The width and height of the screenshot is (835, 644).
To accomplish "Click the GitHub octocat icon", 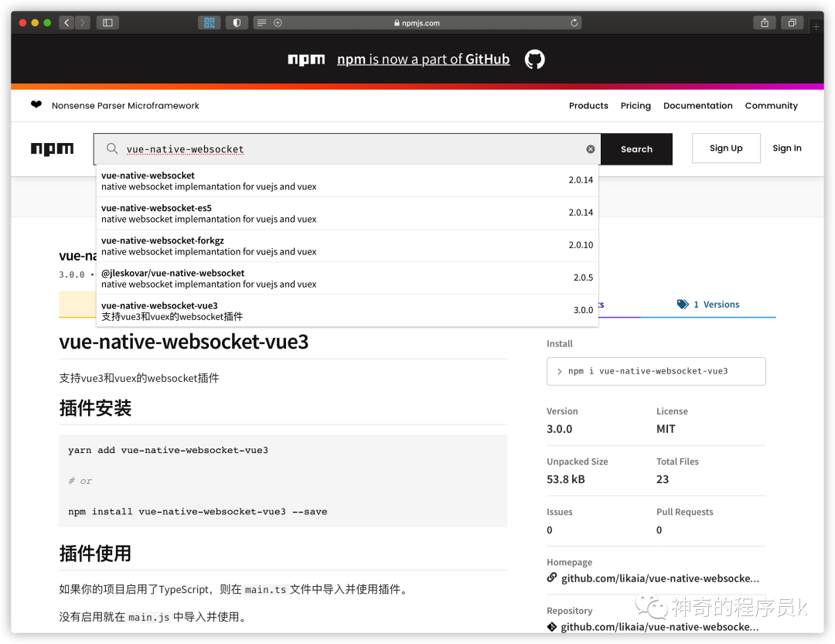I will point(535,59).
